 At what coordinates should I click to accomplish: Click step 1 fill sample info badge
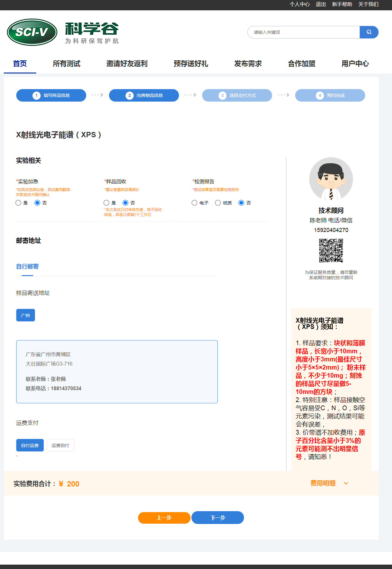(51, 95)
